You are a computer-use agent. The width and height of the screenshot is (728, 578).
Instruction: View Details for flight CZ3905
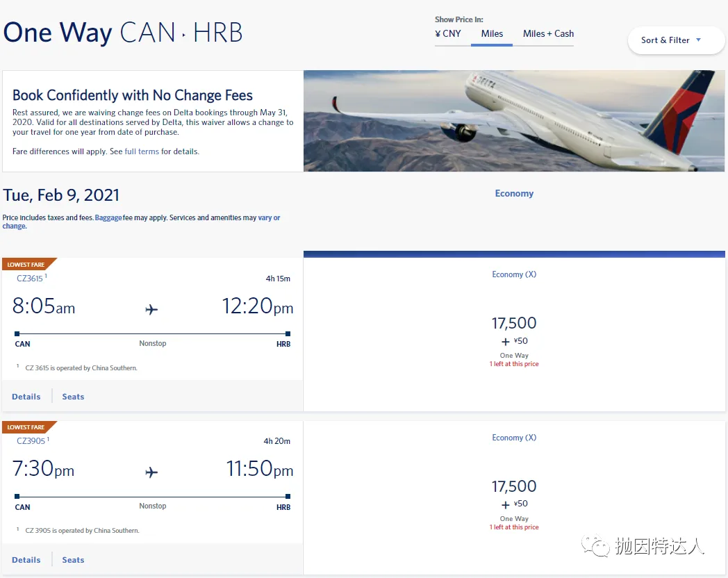pos(26,560)
